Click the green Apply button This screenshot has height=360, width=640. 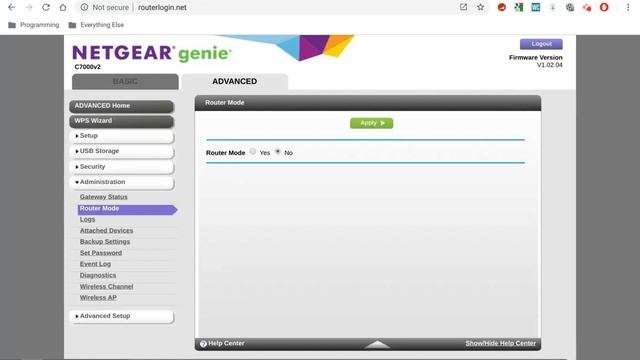pyautogui.click(x=371, y=123)
